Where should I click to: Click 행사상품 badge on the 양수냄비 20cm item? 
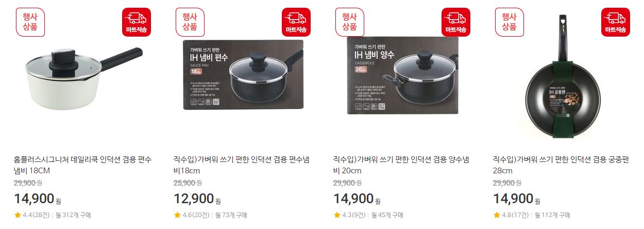350,22
